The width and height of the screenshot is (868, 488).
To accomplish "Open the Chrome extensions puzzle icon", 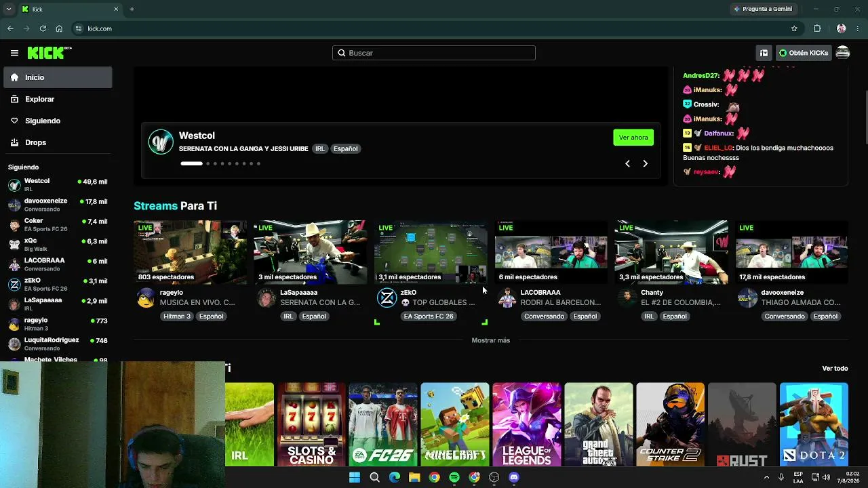I will point(817,28).
